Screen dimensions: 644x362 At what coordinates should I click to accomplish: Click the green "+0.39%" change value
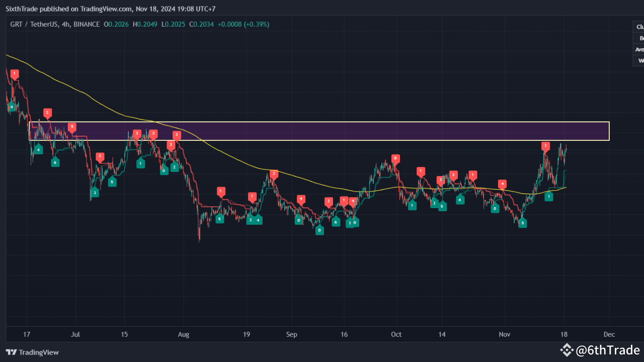258,24
